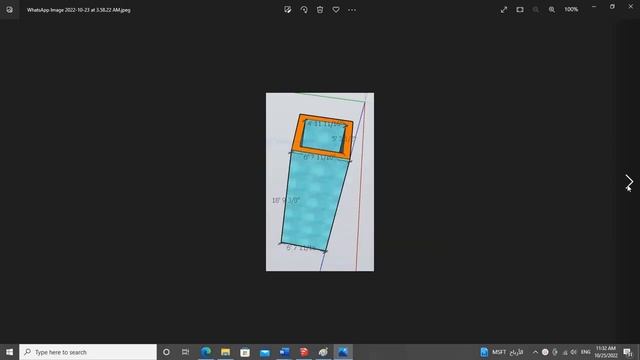Open the Edit image tool
Viewport: 640px width, 360px height.
(x=288, y=10)
